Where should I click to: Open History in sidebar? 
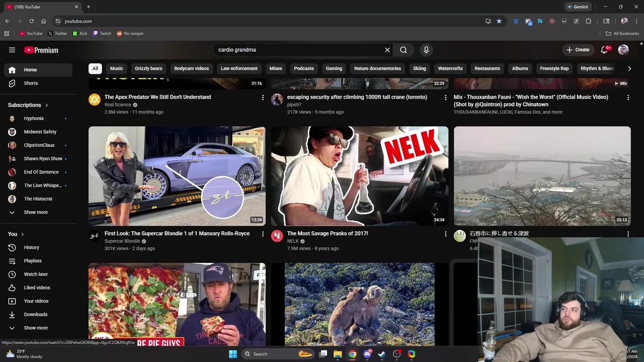[x=38, y=247]
